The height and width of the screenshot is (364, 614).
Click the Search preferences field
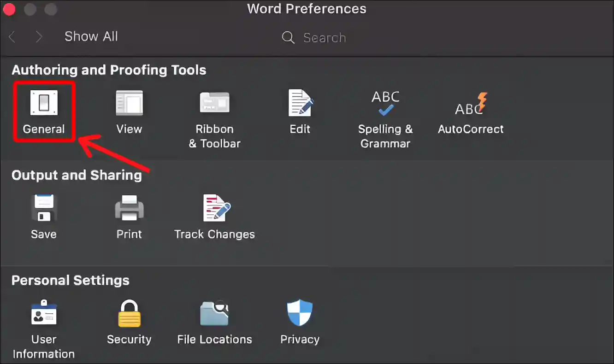[325, 37]
